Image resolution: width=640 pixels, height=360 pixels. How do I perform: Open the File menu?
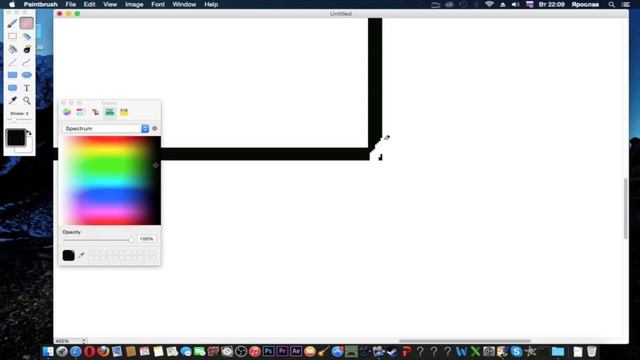tap(71, 4)
